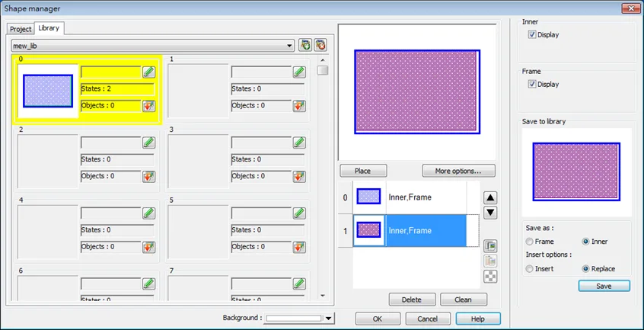The image size is (644, 330).
Task: Click the pencil edit icon for shape 3
Action: 299,143
